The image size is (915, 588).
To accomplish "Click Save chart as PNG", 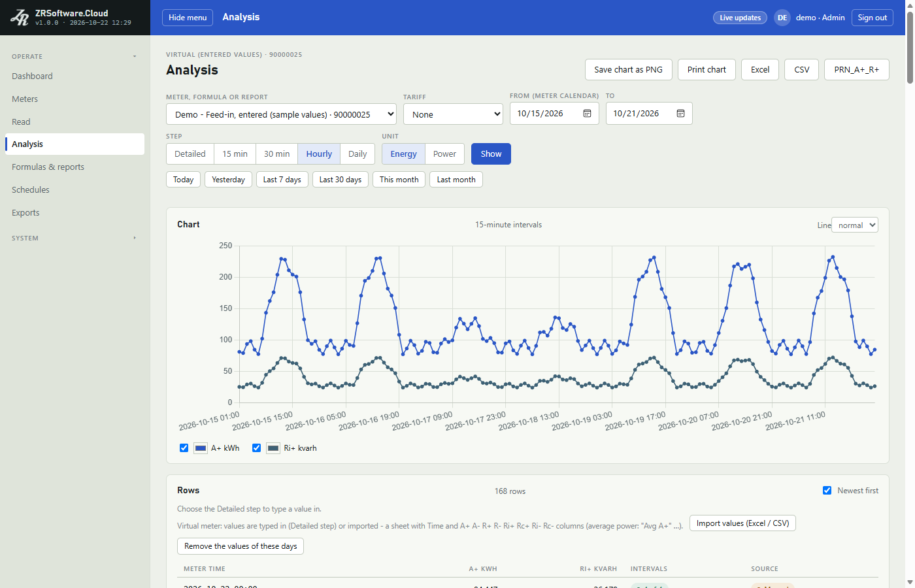I will point(629,70).
